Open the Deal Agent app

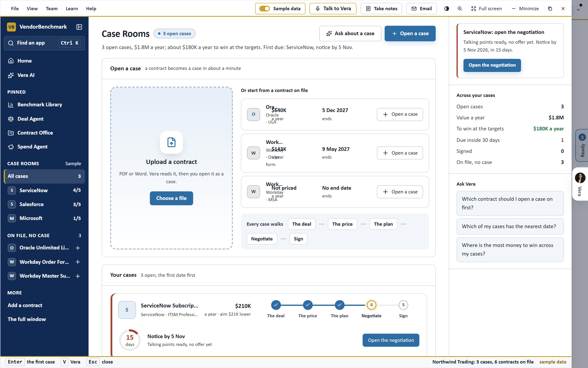(x=44, y=119)
